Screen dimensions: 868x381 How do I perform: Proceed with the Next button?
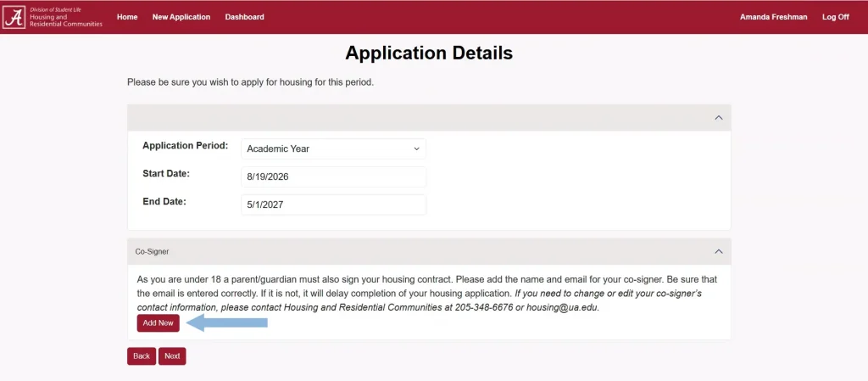[172, 356]
